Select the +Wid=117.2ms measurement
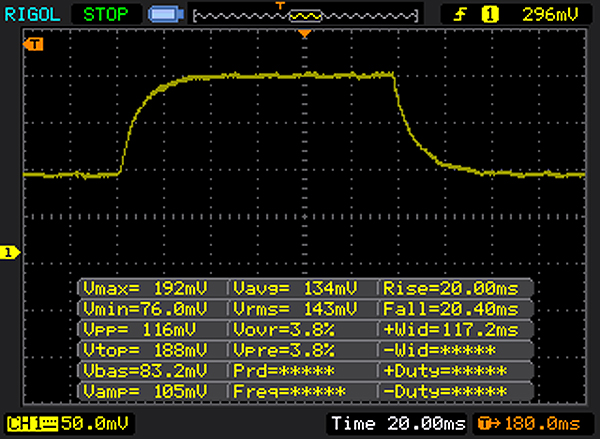This screenshot has height=439, width=600. pos(451,330)
